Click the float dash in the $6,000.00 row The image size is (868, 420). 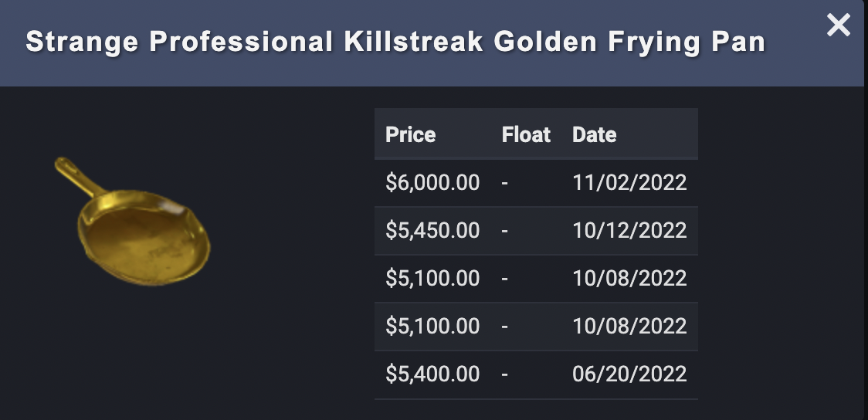[505, 183]
